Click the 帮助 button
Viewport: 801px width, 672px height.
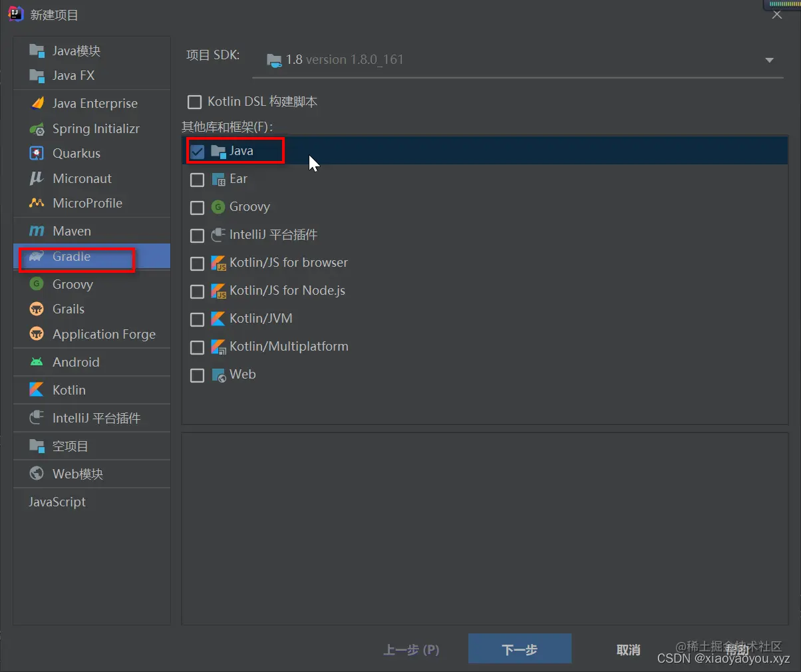[737, 649]
